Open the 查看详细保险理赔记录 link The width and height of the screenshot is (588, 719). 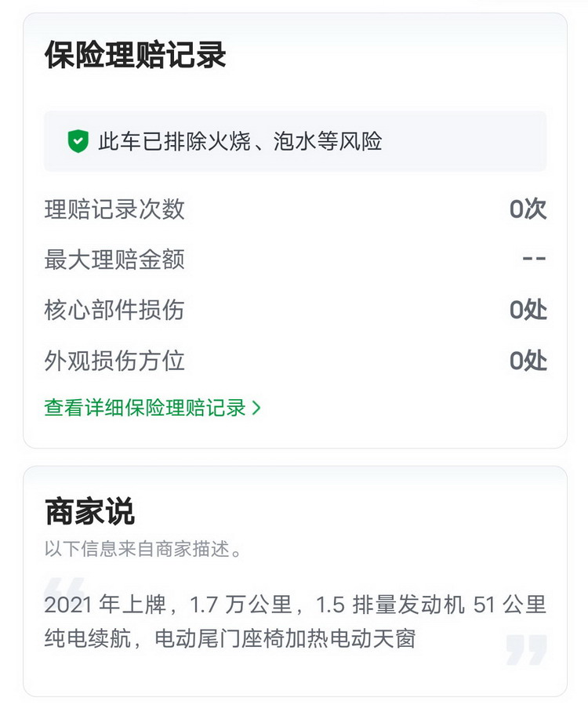pyautogui.click(x=145, y=409)
